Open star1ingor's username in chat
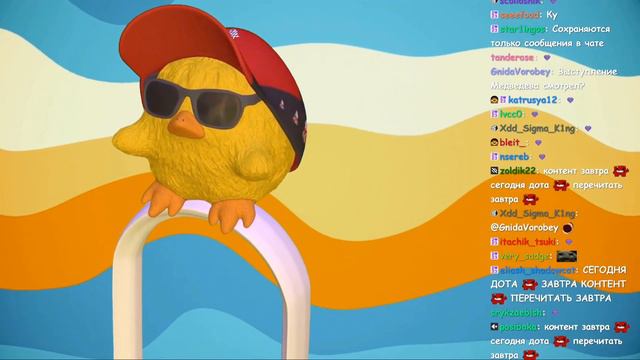The width and height of the screenshot is (640, 360). 522,29
